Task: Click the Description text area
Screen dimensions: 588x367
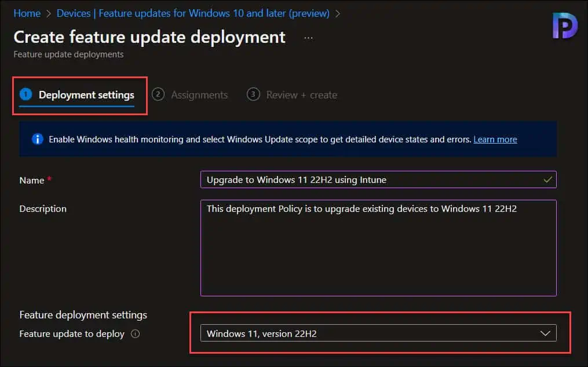Action: (x=378, y=248)
